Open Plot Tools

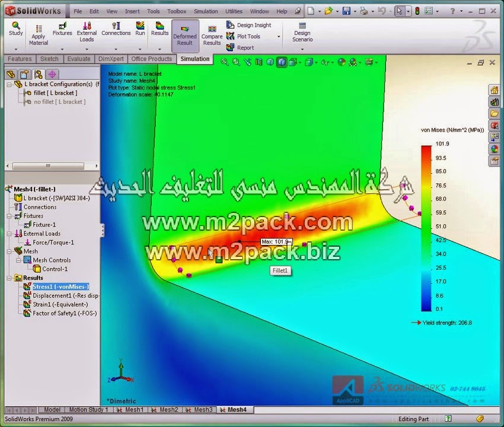point(243,36)
